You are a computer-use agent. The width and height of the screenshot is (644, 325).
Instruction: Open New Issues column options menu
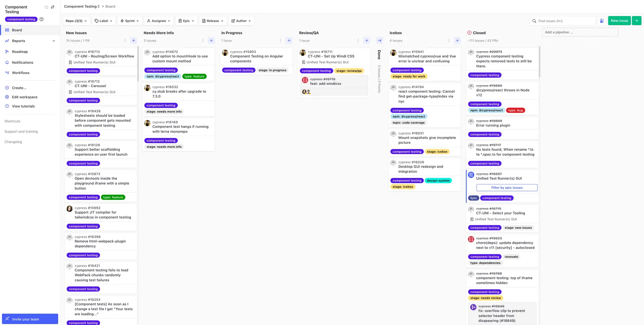point(125,41)
